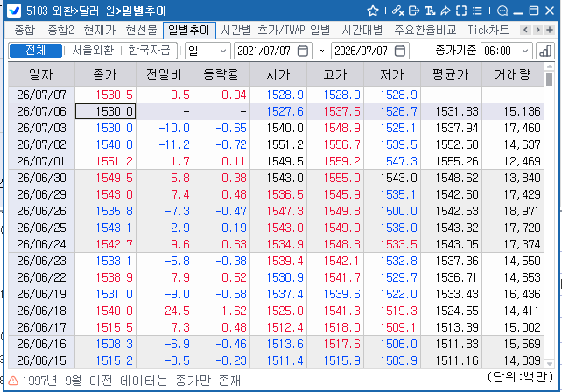The height and width of the screenshot is (392, 562).
Task: Click the 일자 column header
Action: 41,74
